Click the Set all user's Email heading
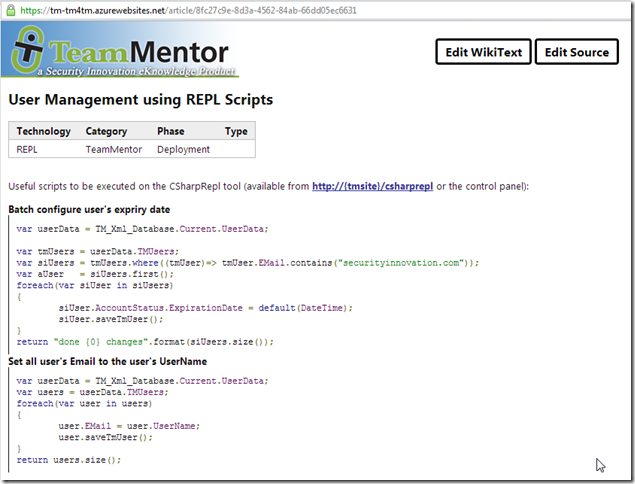 [107, 361]
